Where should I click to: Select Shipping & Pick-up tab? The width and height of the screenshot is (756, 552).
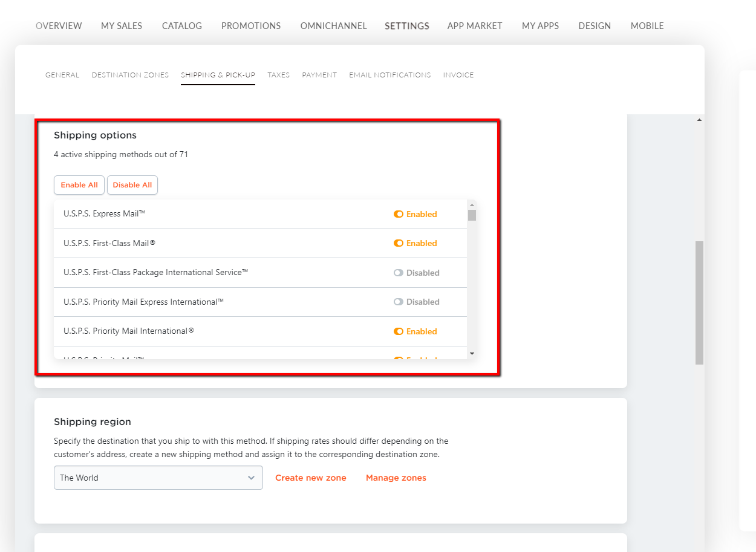(218, 75)
